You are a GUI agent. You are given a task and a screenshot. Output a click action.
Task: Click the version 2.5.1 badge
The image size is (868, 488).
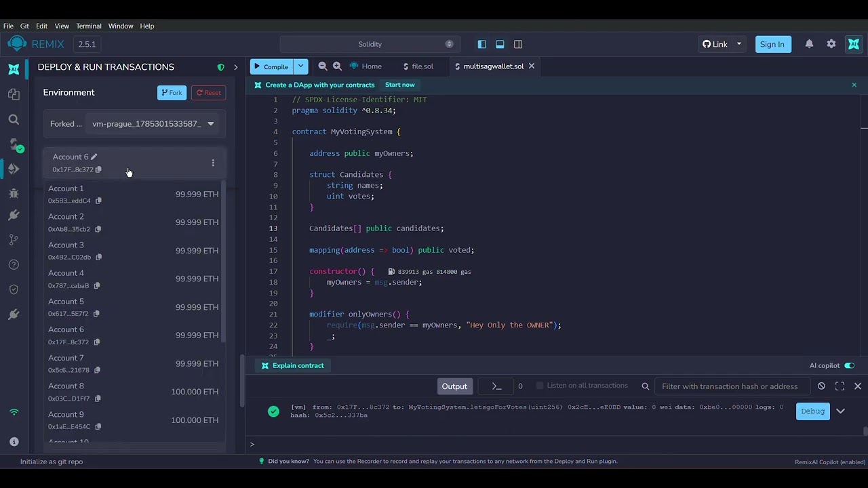tap(87, 44)
